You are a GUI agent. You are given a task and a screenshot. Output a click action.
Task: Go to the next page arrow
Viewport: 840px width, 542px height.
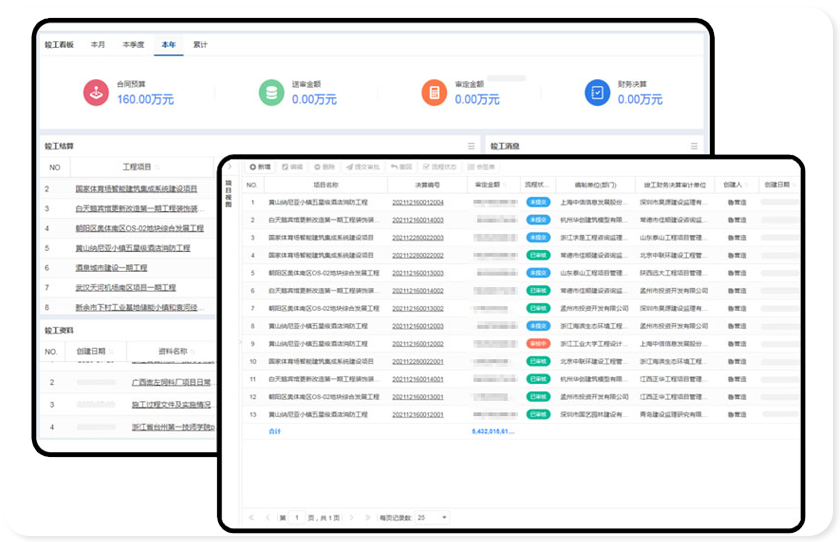350,517
